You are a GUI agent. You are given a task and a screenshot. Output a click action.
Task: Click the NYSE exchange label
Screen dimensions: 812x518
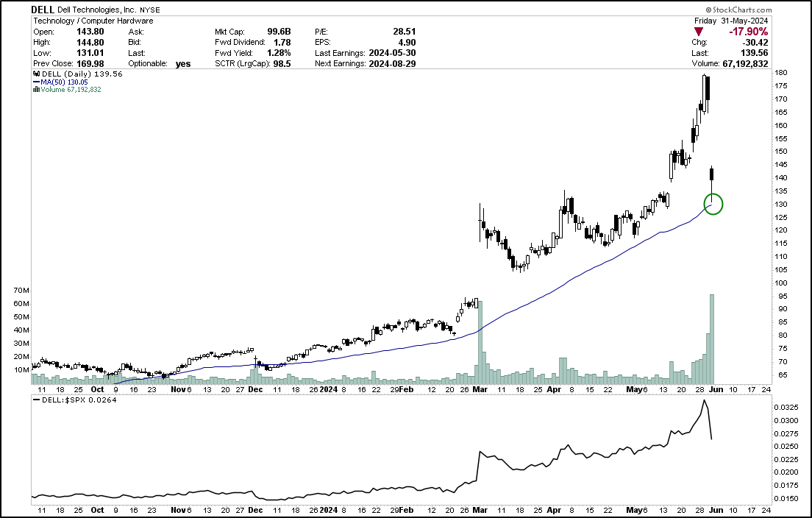click(150, 10)
